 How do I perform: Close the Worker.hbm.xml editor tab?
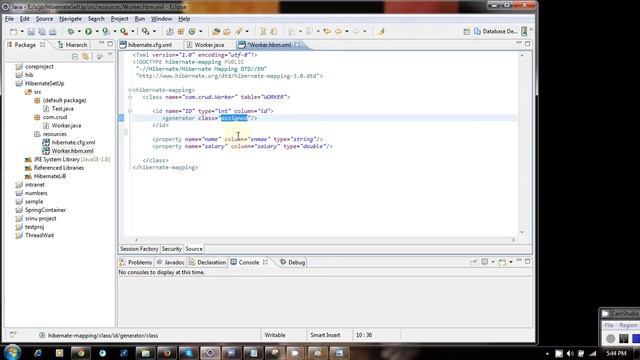click(297, 44)
